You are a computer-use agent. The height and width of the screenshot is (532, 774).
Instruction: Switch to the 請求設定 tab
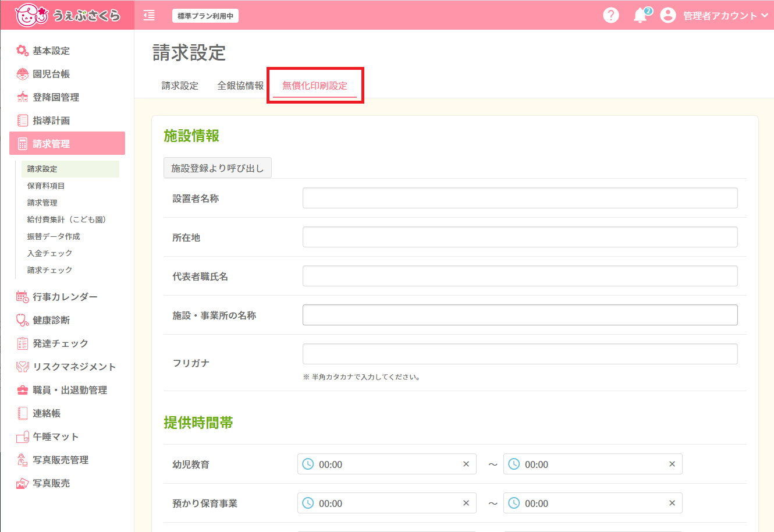pyautogui.click(x=180, y=86)
